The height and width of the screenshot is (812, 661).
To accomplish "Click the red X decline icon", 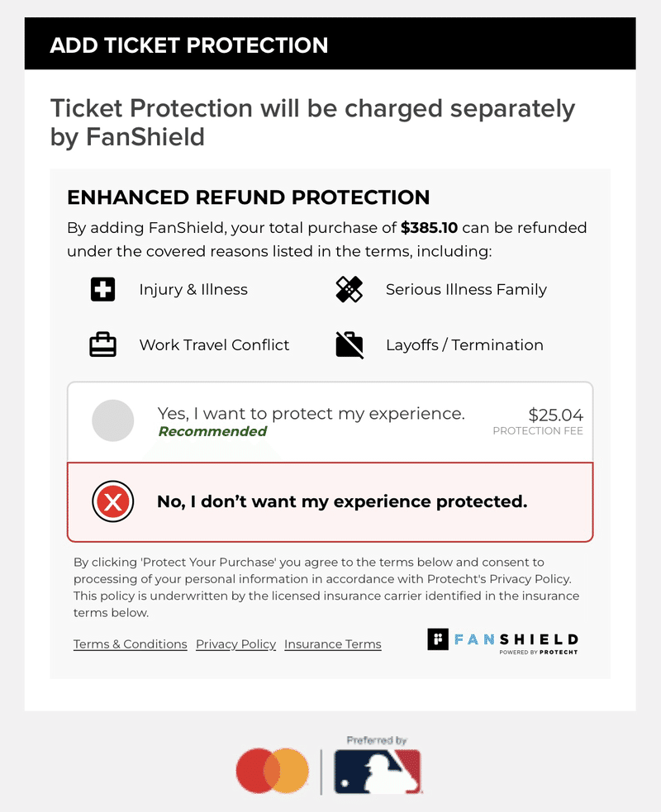I will coord(113,501).
